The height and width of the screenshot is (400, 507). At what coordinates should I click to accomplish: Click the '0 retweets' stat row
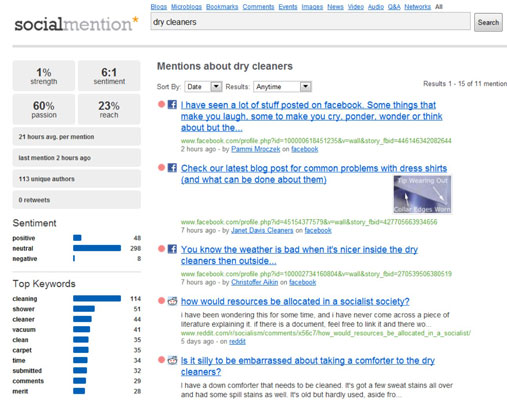point(77,200)
